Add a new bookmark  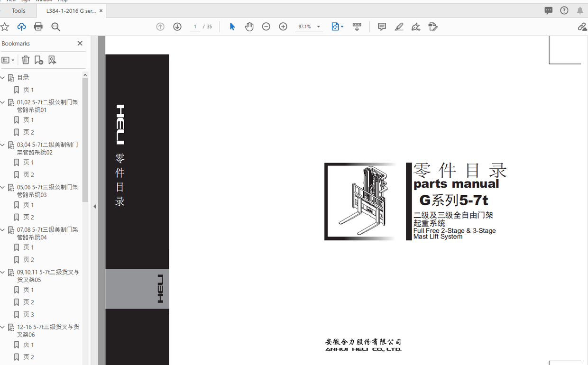click(x=39, y=60)
